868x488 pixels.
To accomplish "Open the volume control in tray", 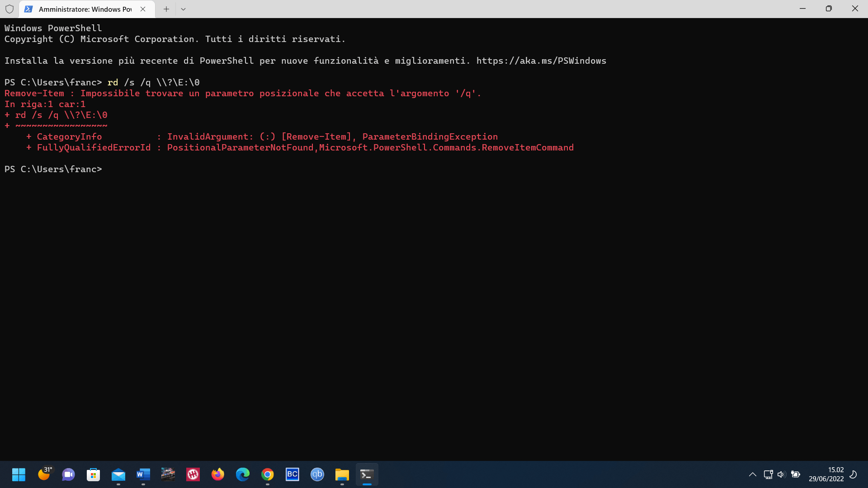I will [782, 474].
